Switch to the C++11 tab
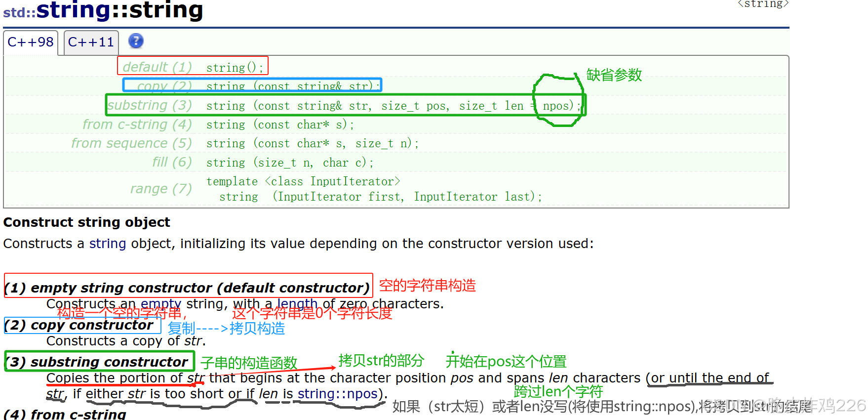Image resolution: width=868 pixels, height=420 pixels. [91, 42]
